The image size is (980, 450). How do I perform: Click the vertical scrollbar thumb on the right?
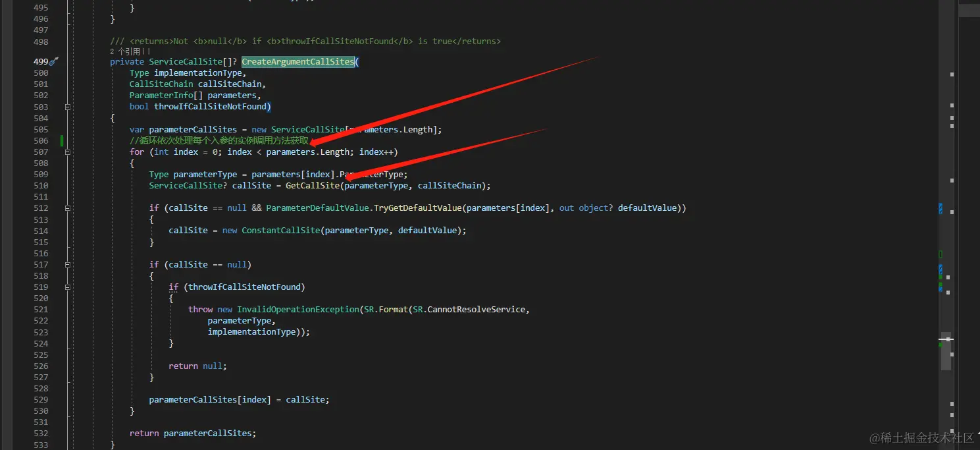[x=946, y=351]
